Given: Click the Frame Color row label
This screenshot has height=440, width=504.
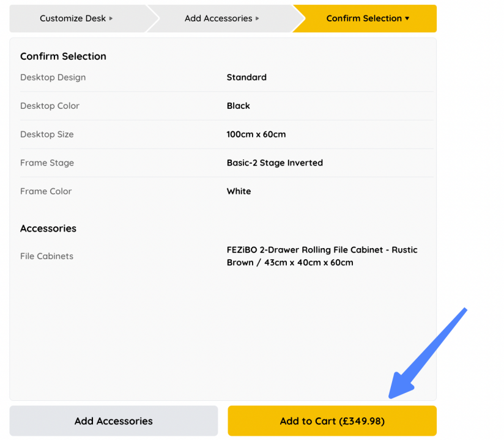Looking at the screenshot, I should coord(46,191).
